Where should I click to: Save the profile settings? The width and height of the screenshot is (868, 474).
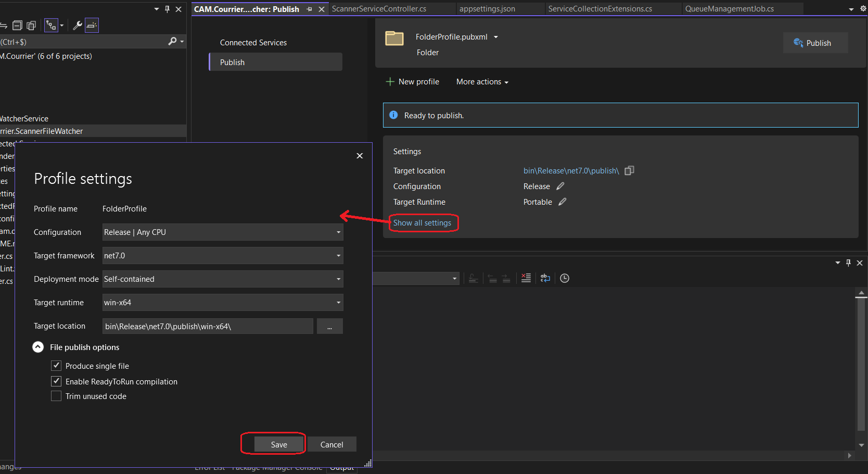(279, 444)
